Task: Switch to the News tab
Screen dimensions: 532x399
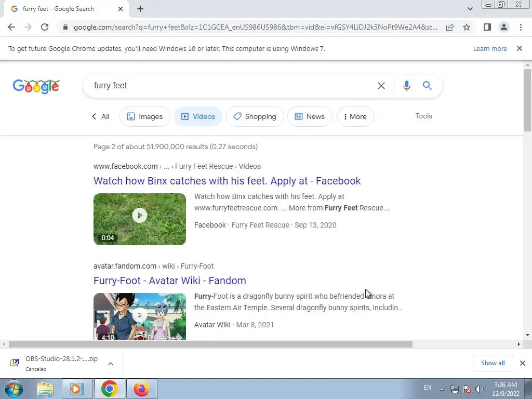Action: pyautogui.click(x=310, y=116)
